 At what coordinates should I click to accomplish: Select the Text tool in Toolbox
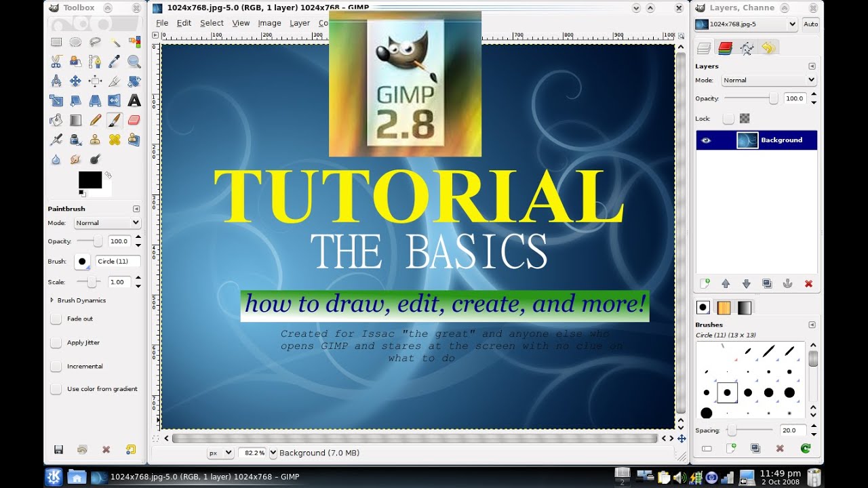point(134,100)
